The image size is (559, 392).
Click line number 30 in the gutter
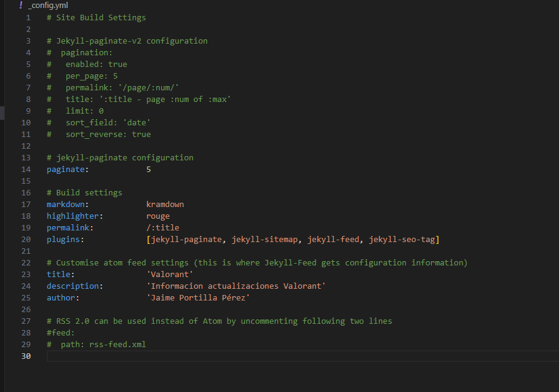click(26, 356)
